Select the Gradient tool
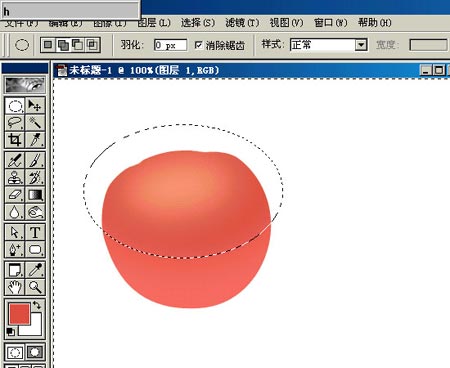 35,195
